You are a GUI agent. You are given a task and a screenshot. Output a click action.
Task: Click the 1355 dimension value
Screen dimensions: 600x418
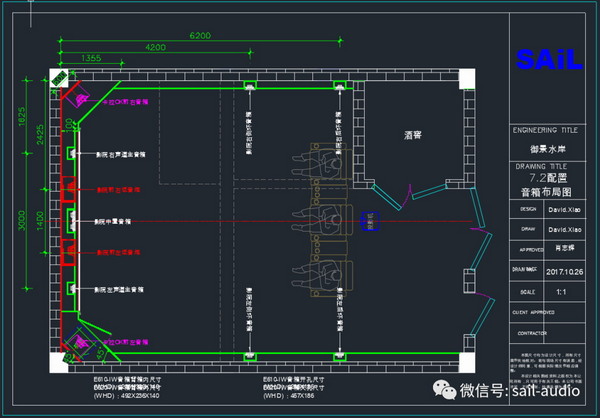91,59
